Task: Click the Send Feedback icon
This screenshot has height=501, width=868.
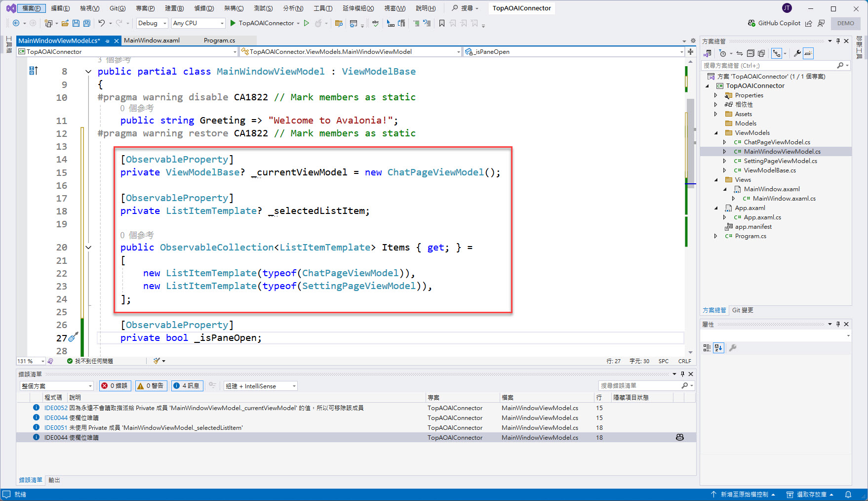Action: (821, 23)
